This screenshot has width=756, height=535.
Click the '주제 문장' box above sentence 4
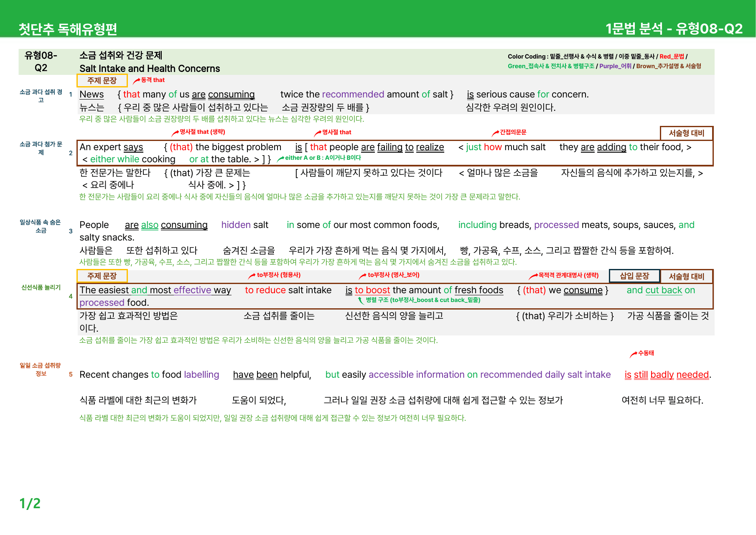(102, 276)
